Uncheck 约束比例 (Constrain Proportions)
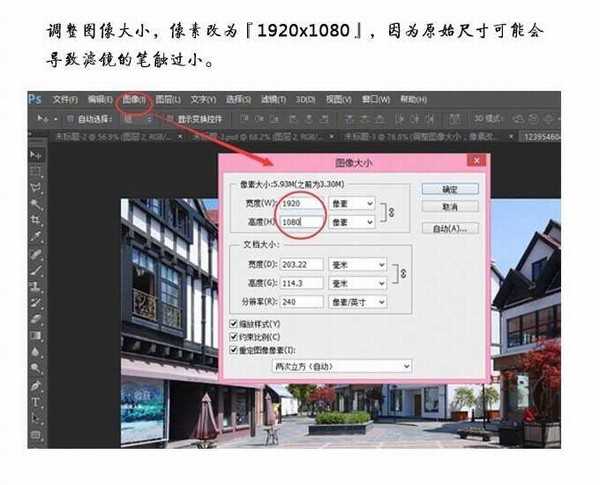Screen dimensions: 600x485 (x=233, y=337)
